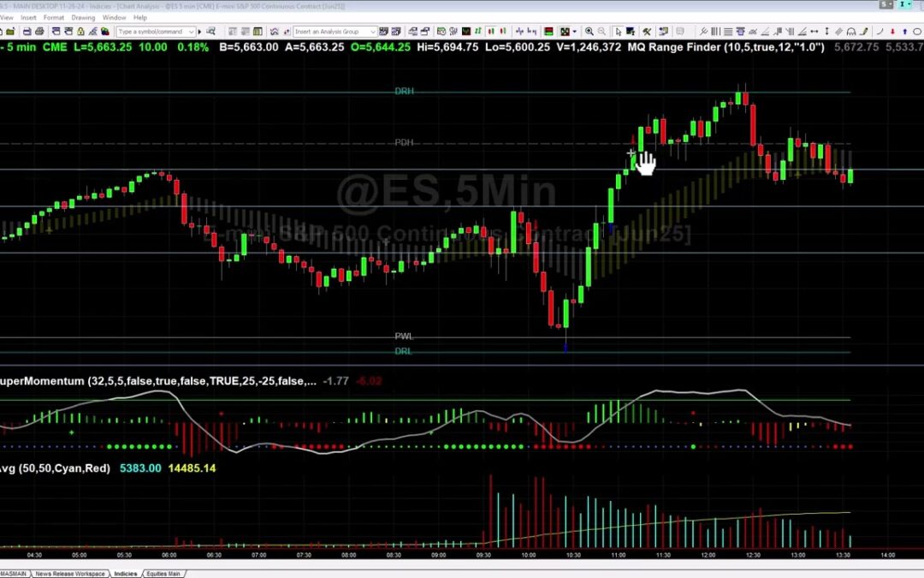The image size is (924, 578).
Task: Click the Type a symbol/command input field
Action: 151,32
